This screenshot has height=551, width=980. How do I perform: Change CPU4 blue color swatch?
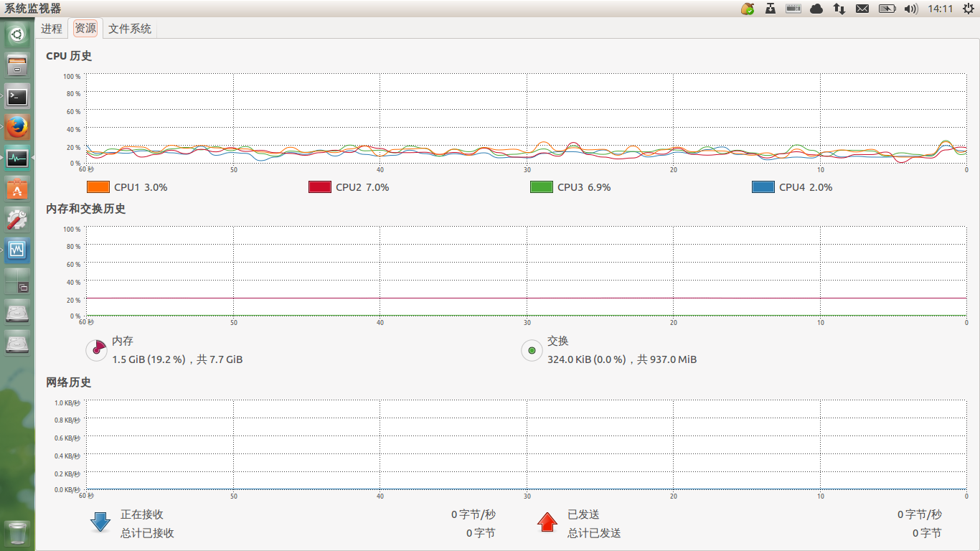(x=763, y=187)
